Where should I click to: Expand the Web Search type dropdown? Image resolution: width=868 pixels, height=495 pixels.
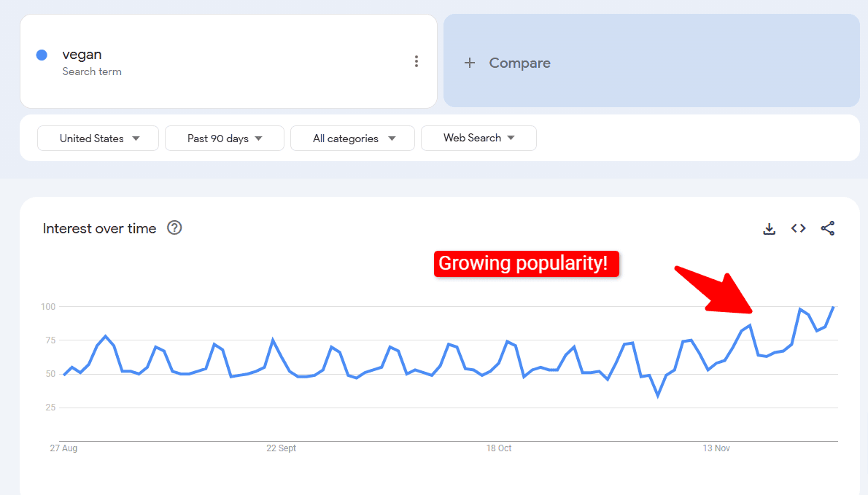pos(478,138)
